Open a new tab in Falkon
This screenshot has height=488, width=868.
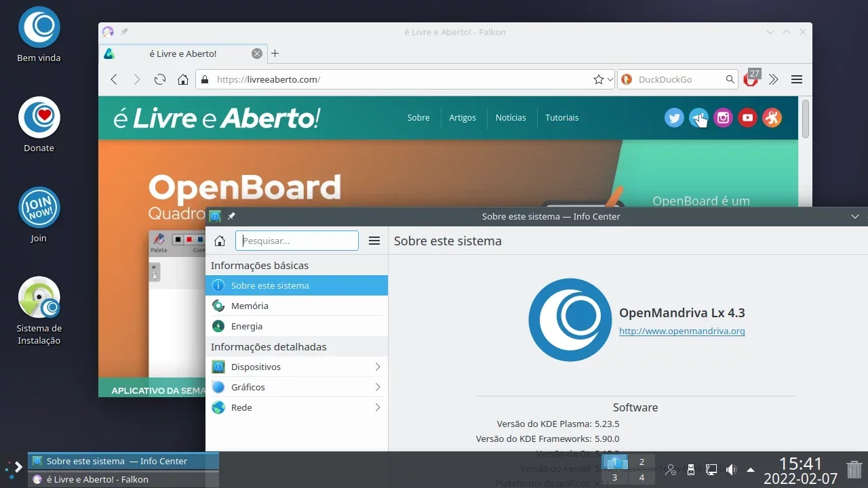[x=275, y=54]
